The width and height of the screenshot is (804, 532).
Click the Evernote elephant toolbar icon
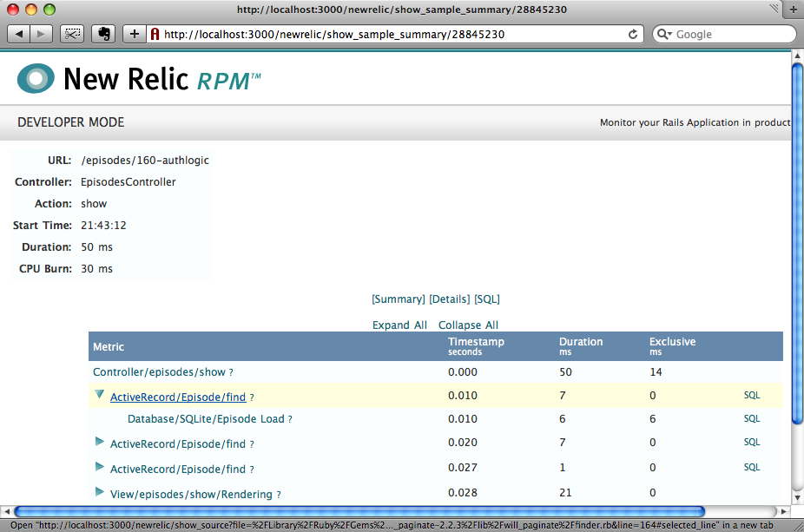click(103, 35)
